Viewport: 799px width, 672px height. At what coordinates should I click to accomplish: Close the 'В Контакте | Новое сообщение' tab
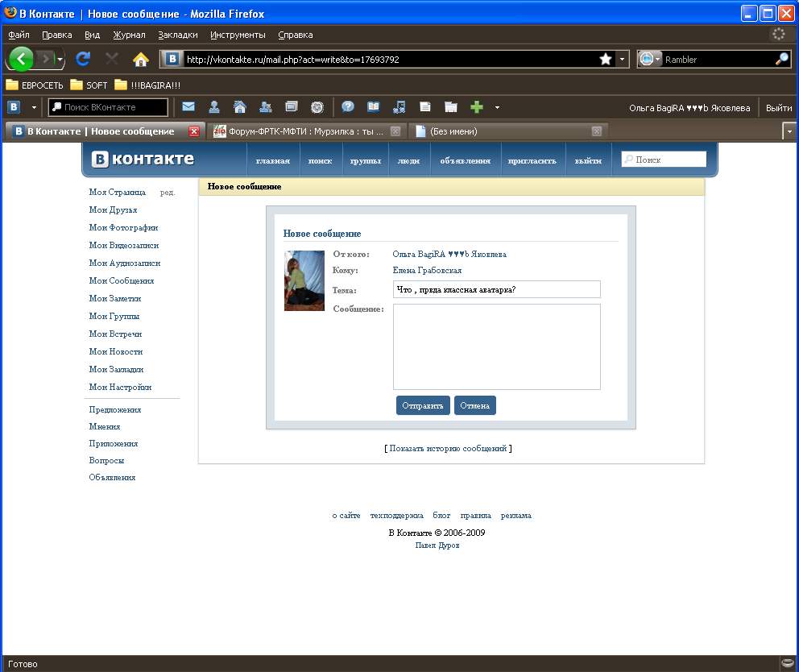(194, 131)
